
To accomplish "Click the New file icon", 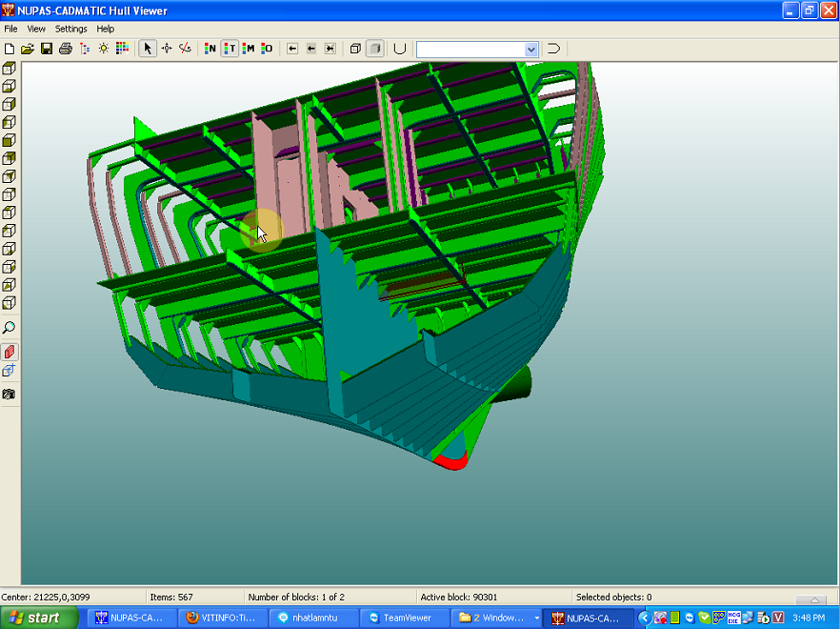I will [x=10, y=49].
